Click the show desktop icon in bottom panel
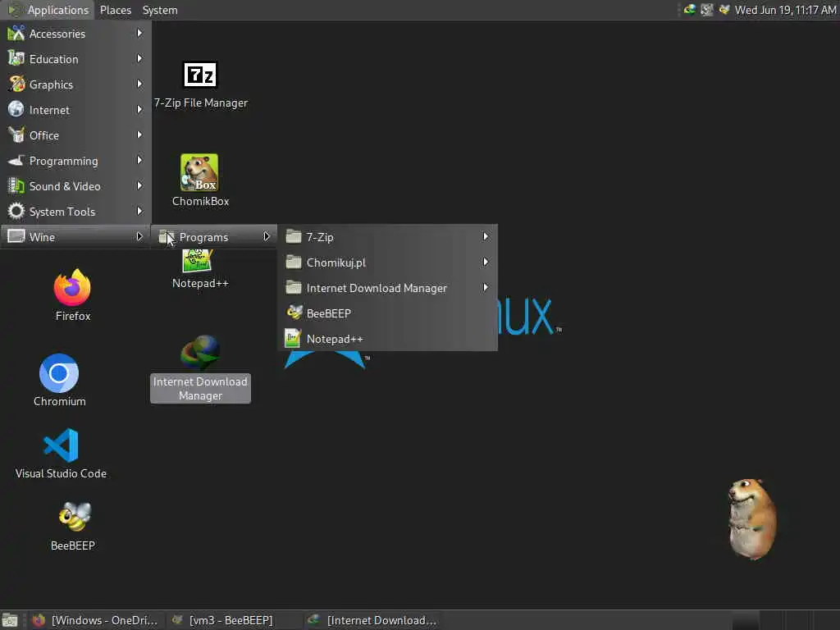 10,620
